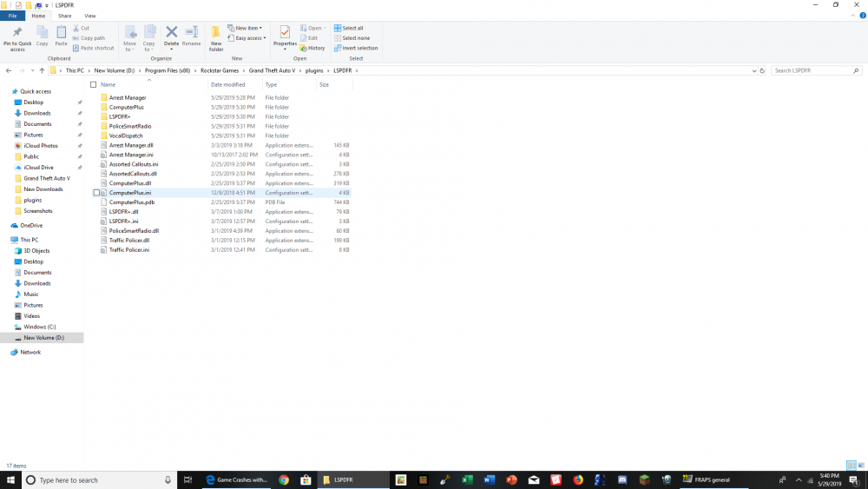The height and width of the screenshot is (489, 868).
Task: Click the Search LSPDFR field
Action: [x=816, y=71]
